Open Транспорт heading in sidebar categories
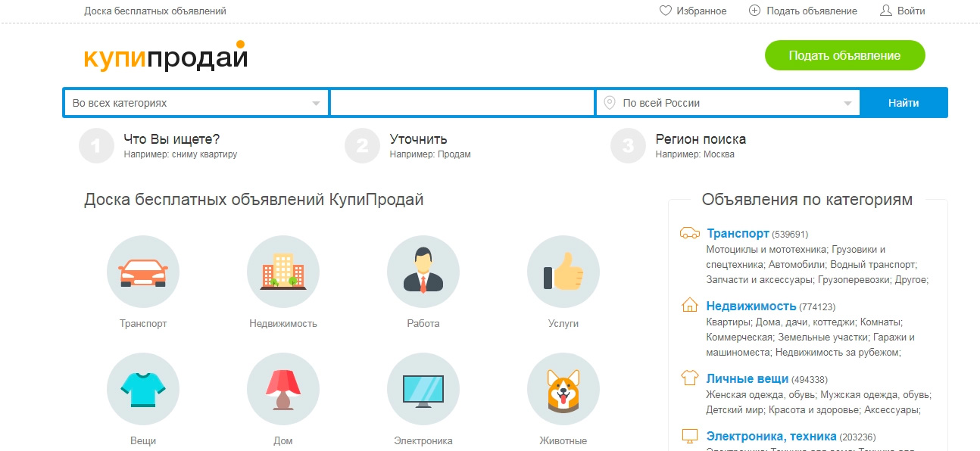The image size is (980, 451). click(738, 233)
